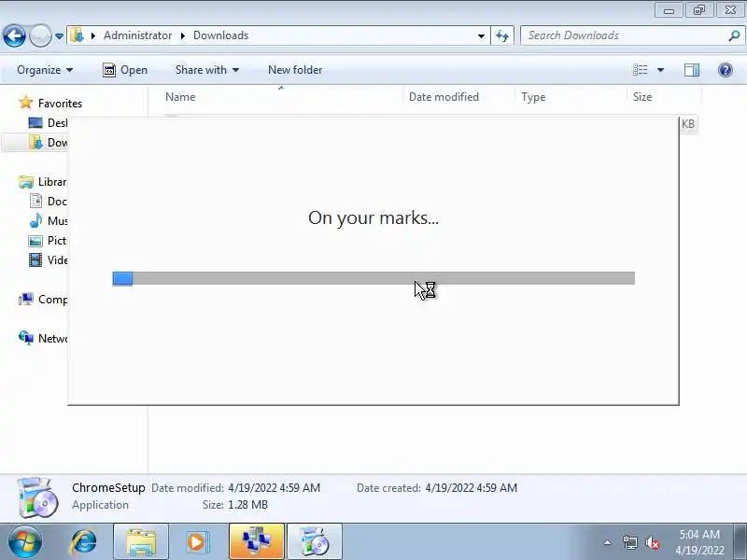Open the Documents library

pyautogui.click(x=48, y=202)
